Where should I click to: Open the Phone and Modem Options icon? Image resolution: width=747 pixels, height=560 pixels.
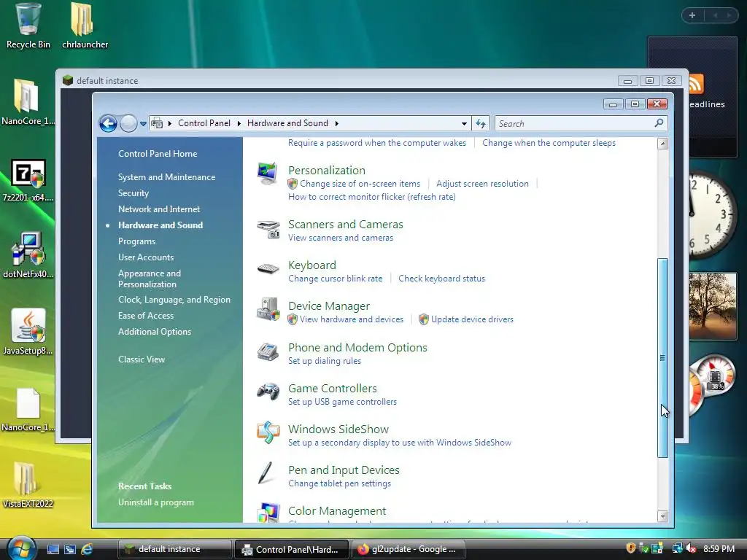pyautogui.click(x=268, y=352)
